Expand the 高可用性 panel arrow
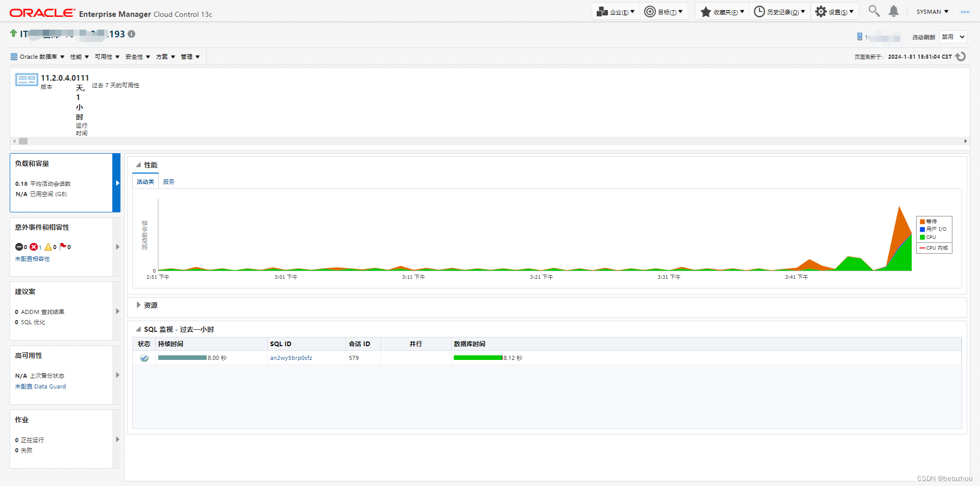Viewport: 980px width, 486px height. [117, 375]
